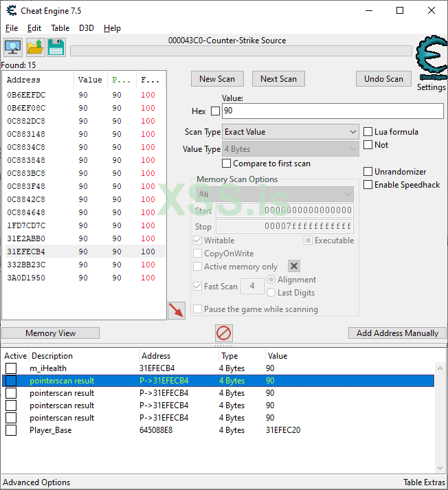Open the Edit menu
The image size is (448, 490).
[34, 28]
